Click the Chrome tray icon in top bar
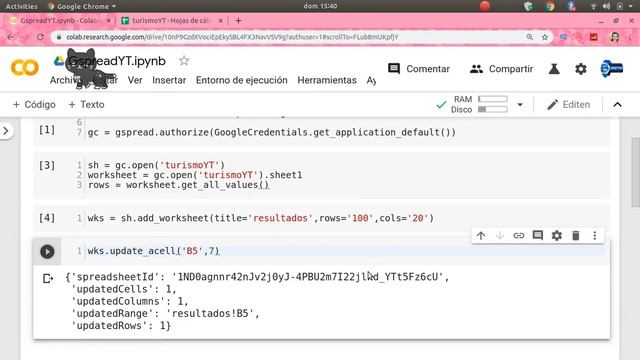Screen dimensions: 640x360 (x=550, y=6)
